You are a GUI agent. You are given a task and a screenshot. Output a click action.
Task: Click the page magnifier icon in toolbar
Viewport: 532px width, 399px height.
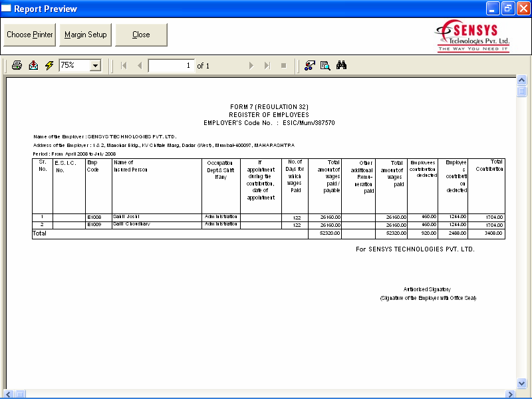(325, 65)
